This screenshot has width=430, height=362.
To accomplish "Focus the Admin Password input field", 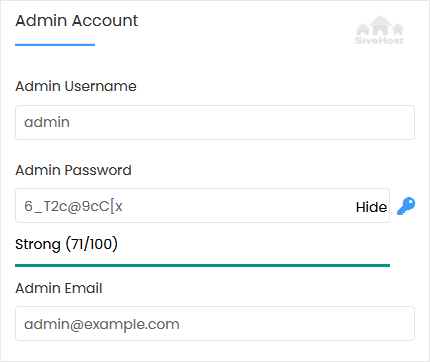I will [x=202, y=206].
